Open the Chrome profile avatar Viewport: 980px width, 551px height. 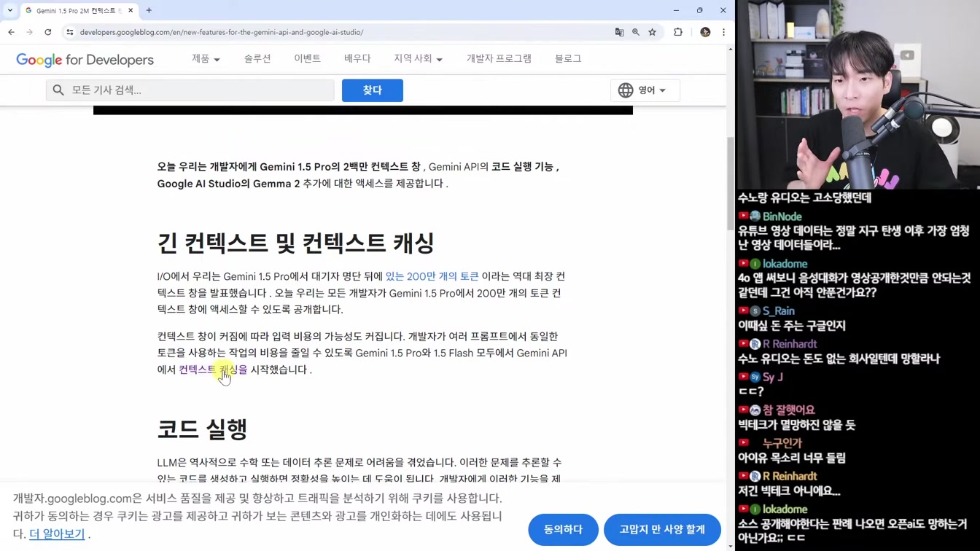coord(705,32)
